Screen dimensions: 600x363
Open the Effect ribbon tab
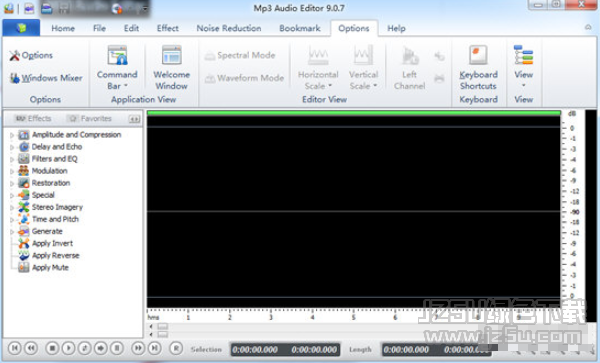tap(168, 28)
